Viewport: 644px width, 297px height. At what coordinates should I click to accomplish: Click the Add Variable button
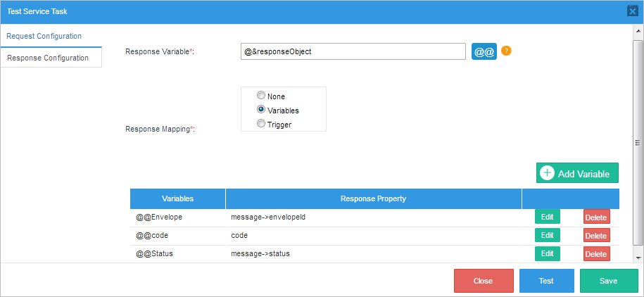point(577,173)
